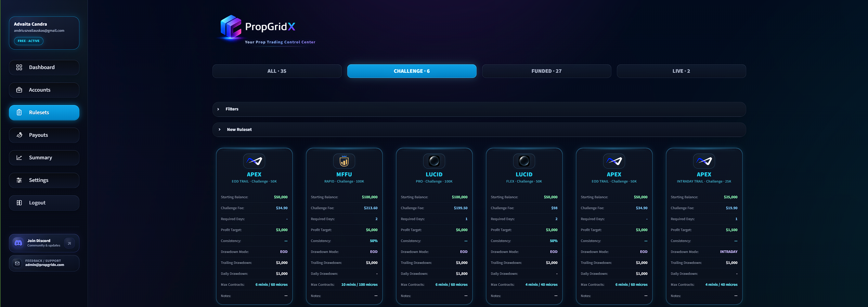Click the Rulesets clipboard icon
This screenshot has height=307, width=868.
[x=19, y=112]
